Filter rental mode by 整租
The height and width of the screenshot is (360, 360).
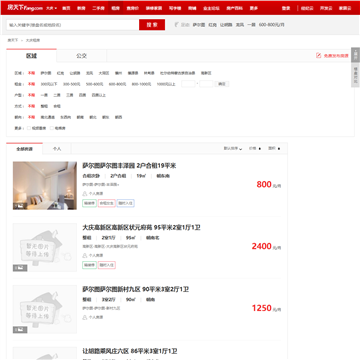click(x=44, y=106)
